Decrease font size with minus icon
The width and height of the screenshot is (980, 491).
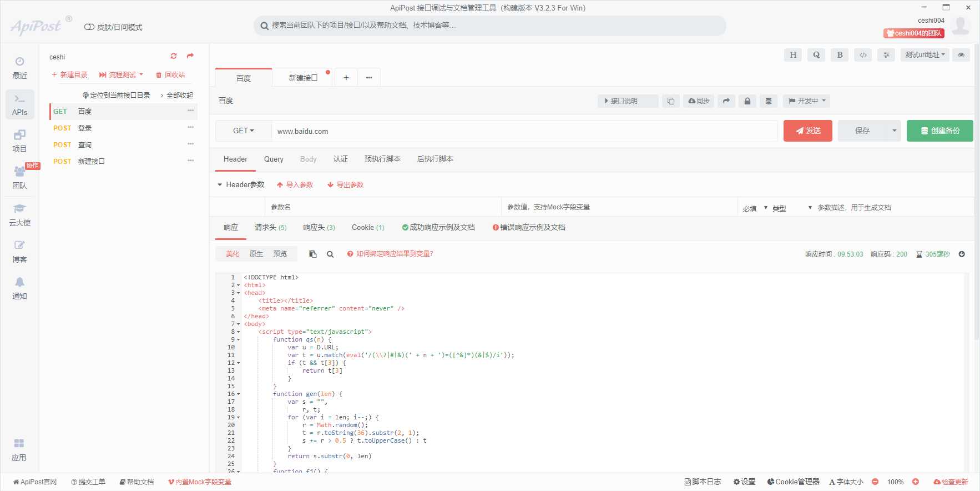[x=875, y=482]
